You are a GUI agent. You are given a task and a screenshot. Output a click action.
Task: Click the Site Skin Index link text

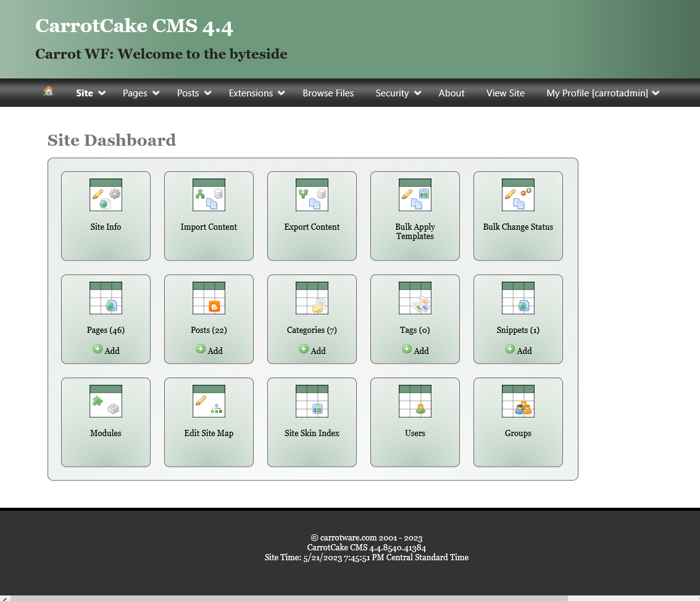click(312, 433)
